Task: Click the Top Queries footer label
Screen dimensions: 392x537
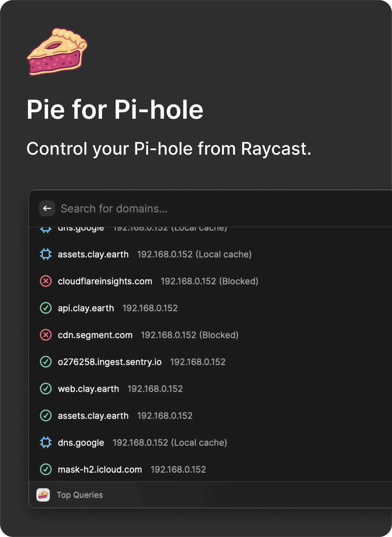Action: tap(80, 495)
